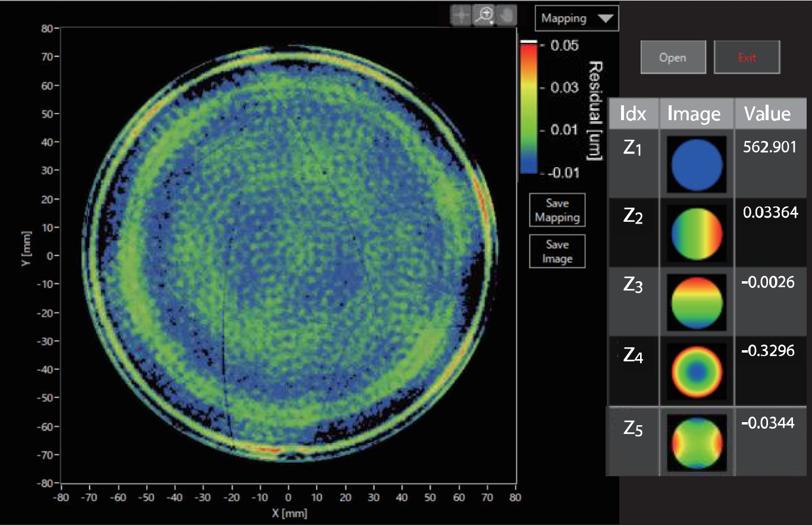Select the Z4 defocus ring thumbnail
Image resolution: width=812 pixels, height=525 pixels.
697,372
